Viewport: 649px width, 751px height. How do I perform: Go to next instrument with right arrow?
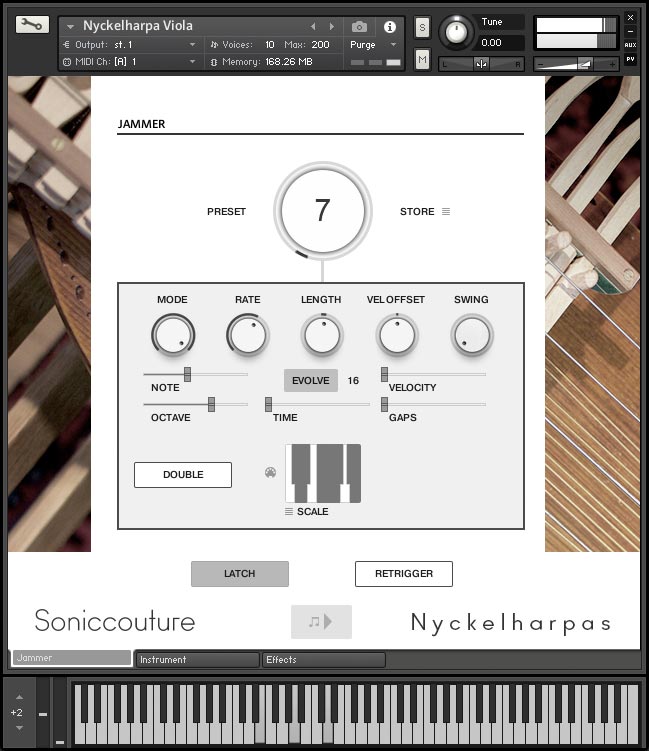point(331,26)
